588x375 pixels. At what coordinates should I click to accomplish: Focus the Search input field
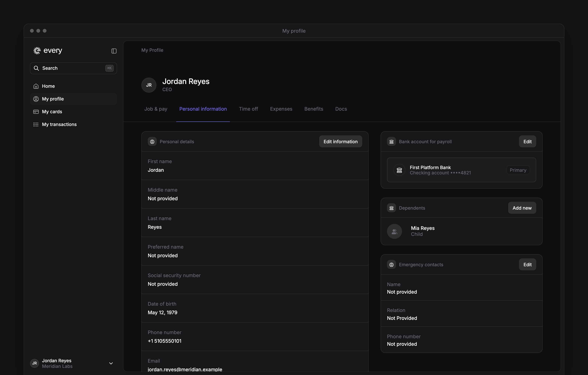click(73, 68)
